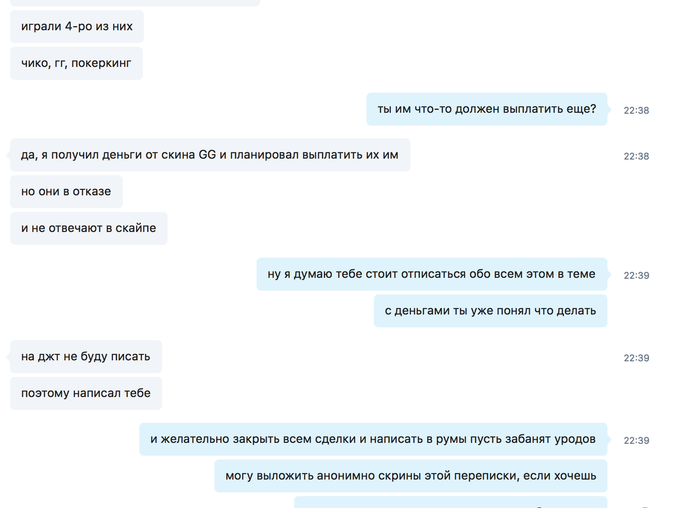Select message 'могу выложить анонимно скрины'
Viewport: 700px width, 508px height.
[x=411, y=476]
